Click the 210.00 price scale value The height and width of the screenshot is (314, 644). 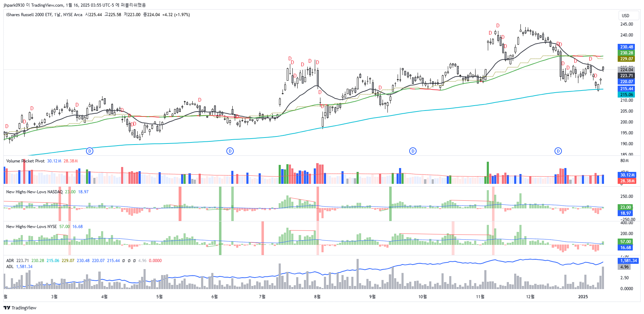click(x=626, y=100)
